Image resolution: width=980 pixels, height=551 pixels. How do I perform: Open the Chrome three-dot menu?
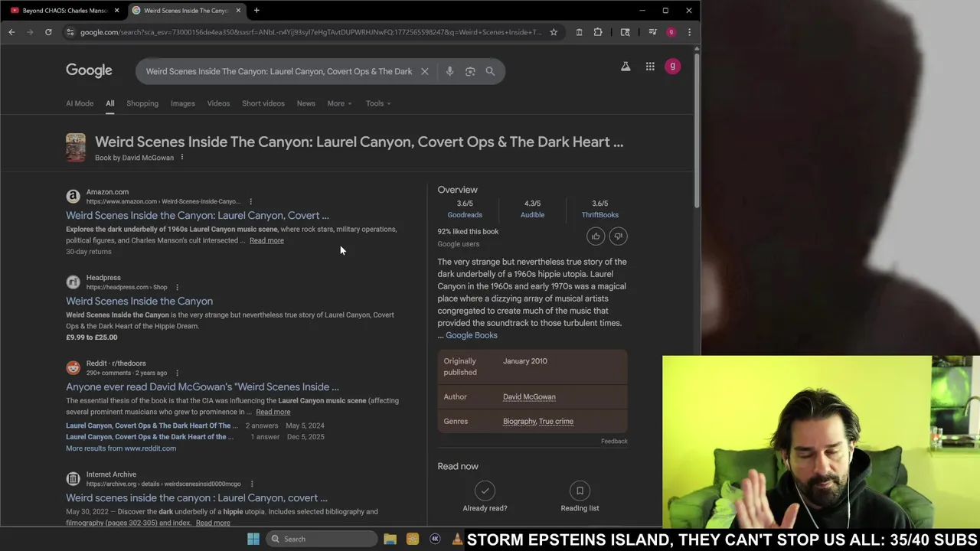(689, 32)
